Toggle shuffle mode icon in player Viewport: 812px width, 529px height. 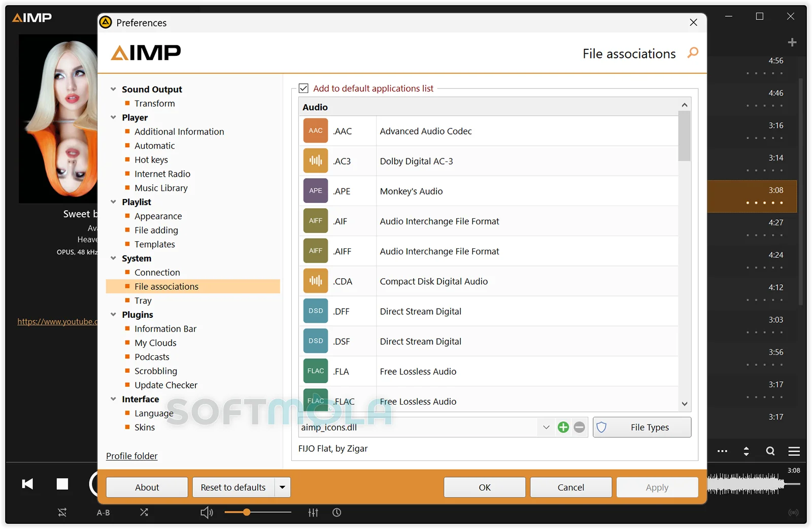pyautogui.click(x=144, y=512)
